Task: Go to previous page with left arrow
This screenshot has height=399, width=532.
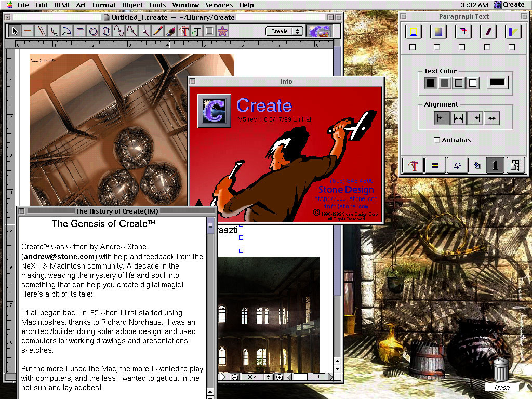Action: [288, 377]
